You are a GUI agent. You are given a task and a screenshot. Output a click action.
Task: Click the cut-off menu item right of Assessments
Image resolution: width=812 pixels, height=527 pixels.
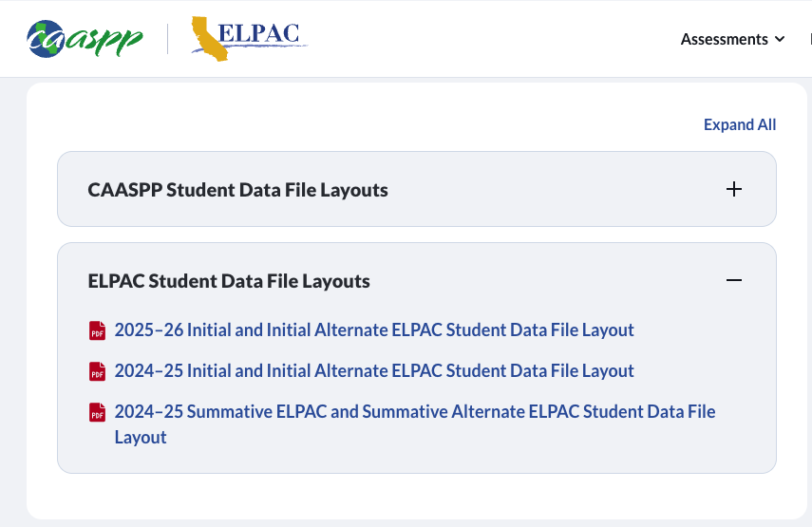coord(810,39)
